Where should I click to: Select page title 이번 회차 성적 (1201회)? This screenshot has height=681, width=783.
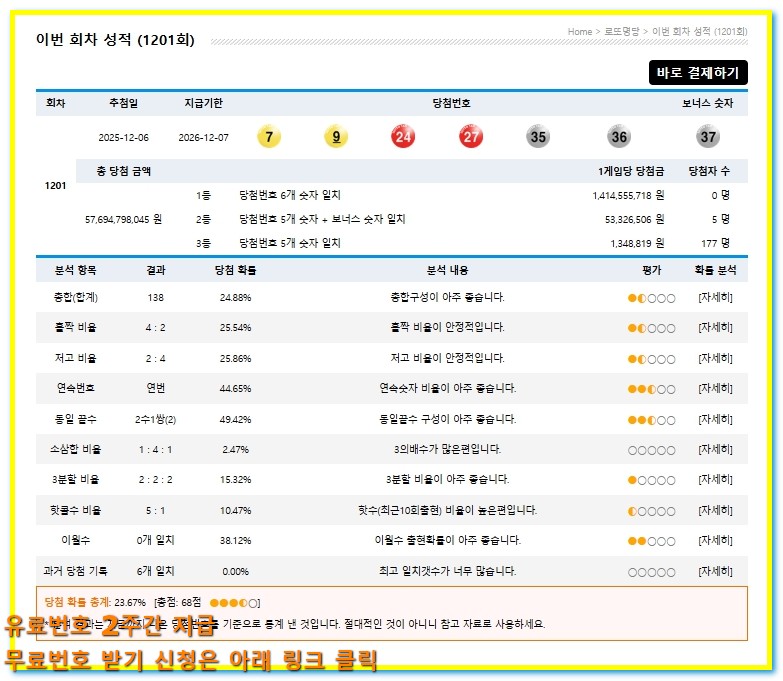pos(115,39)
